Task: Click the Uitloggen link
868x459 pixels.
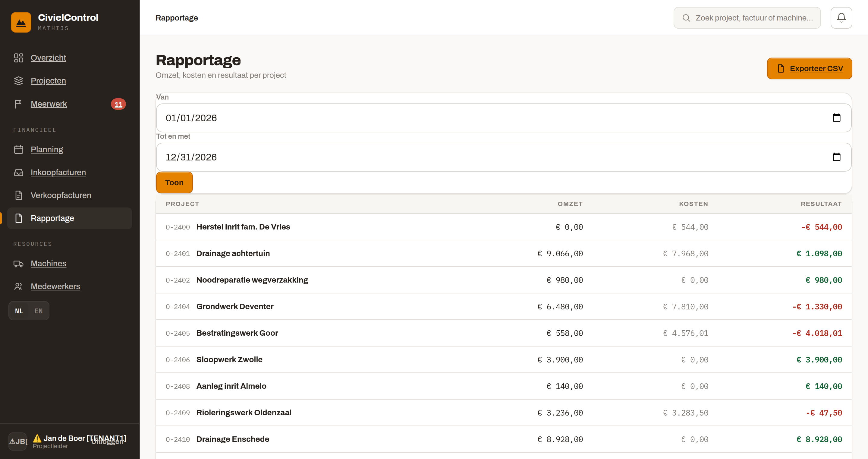Action: click(x=107, y=441)
